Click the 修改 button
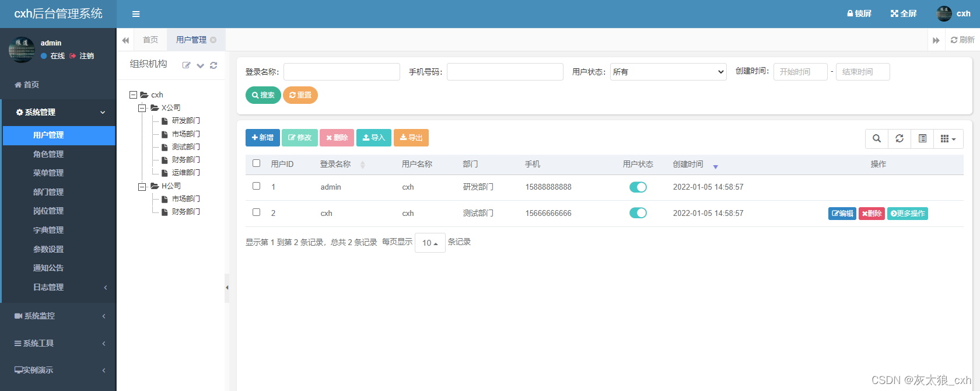Viewport: 980px width, 391px height. tap(300, 138)
